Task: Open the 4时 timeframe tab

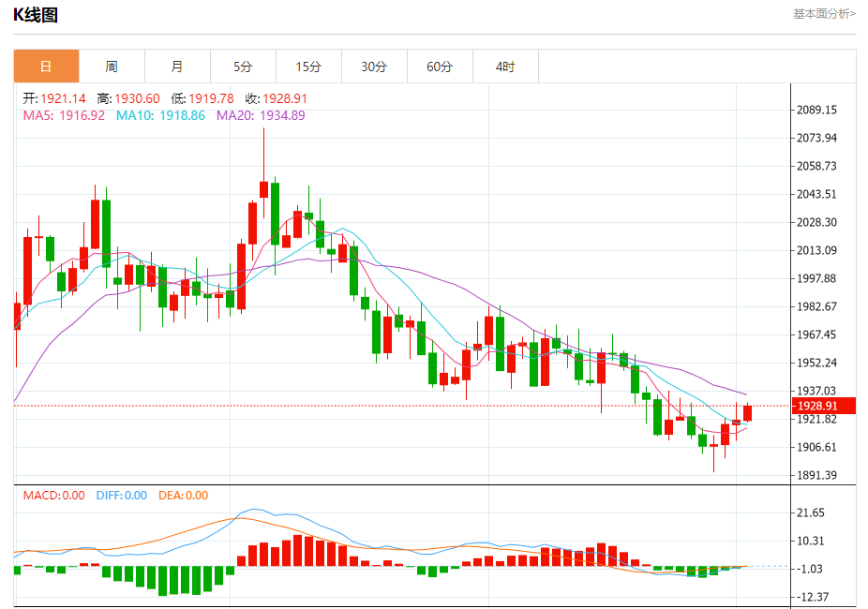Action: pos(505,67)
